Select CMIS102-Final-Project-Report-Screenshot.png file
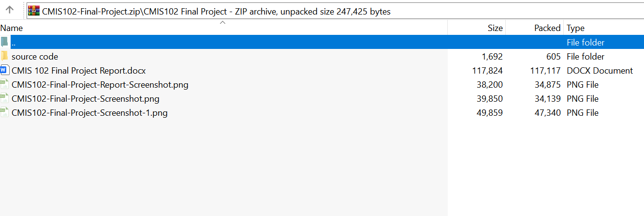644x216 pixels. point(100,85)
